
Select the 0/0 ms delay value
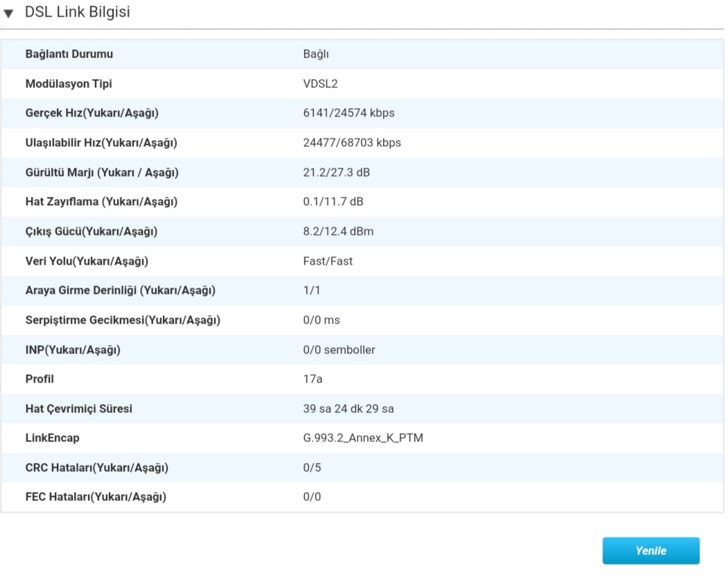click(321, 320)
